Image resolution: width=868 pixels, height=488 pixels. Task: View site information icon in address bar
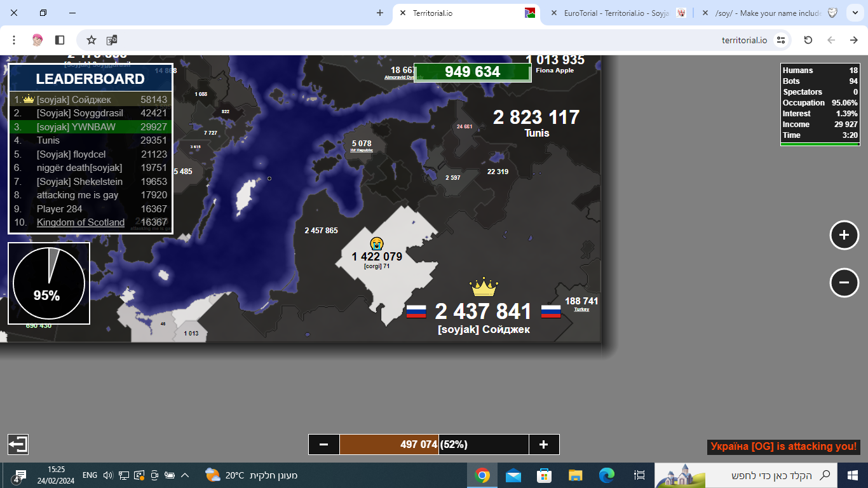coord(781,40)
